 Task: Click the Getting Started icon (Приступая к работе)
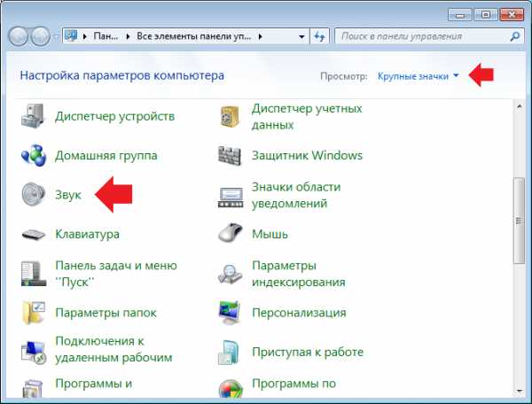coord(229,352)
